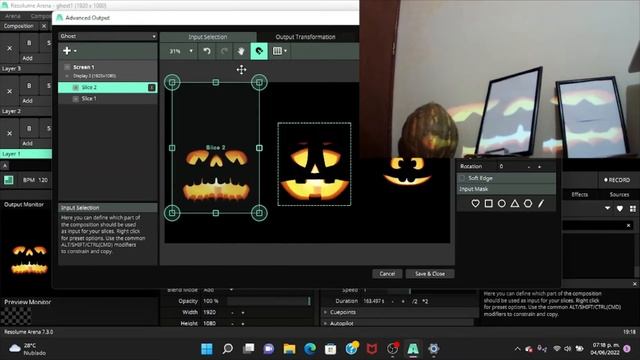
Task: Toggle bypass B on Layer 3
Action: click(x=29, y=43)
